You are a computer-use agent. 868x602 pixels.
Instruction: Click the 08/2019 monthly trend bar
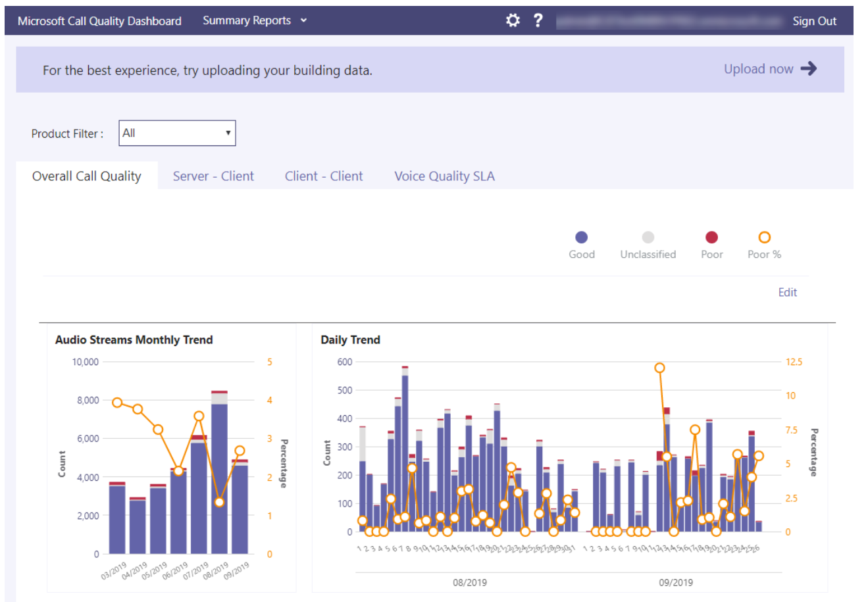point(219,472)
